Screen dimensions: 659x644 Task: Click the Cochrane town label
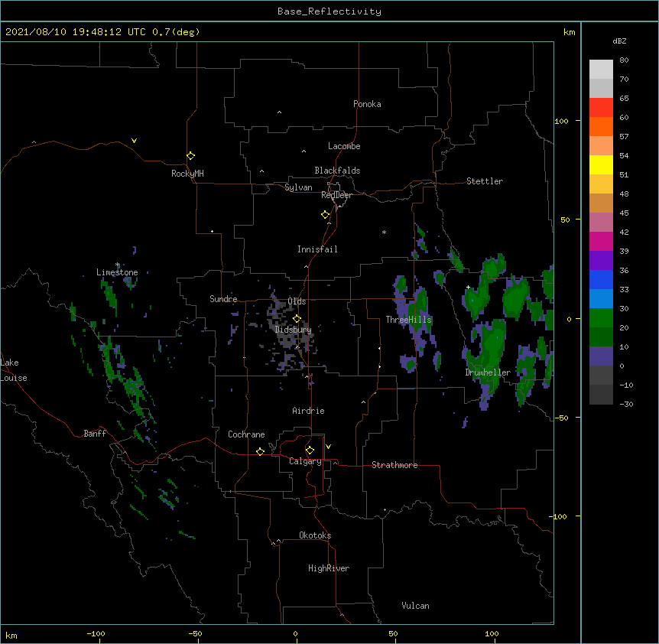246,434
